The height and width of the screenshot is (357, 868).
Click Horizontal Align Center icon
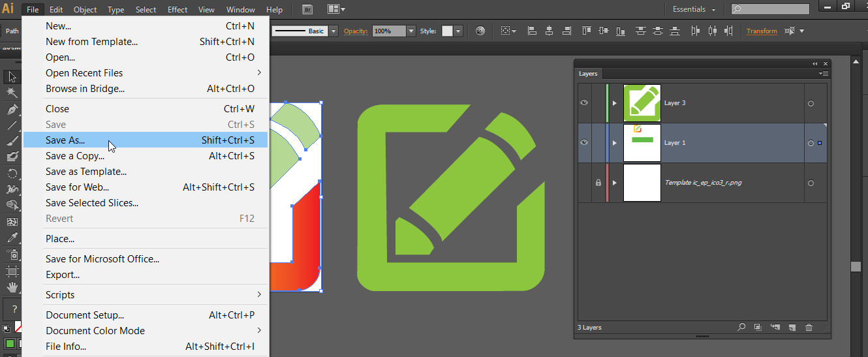point(549,31)
